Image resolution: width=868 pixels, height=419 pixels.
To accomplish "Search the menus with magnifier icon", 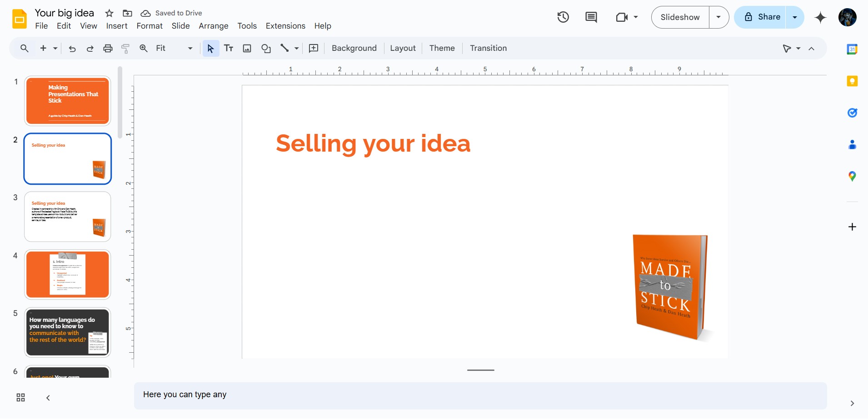I will [25, 48].
